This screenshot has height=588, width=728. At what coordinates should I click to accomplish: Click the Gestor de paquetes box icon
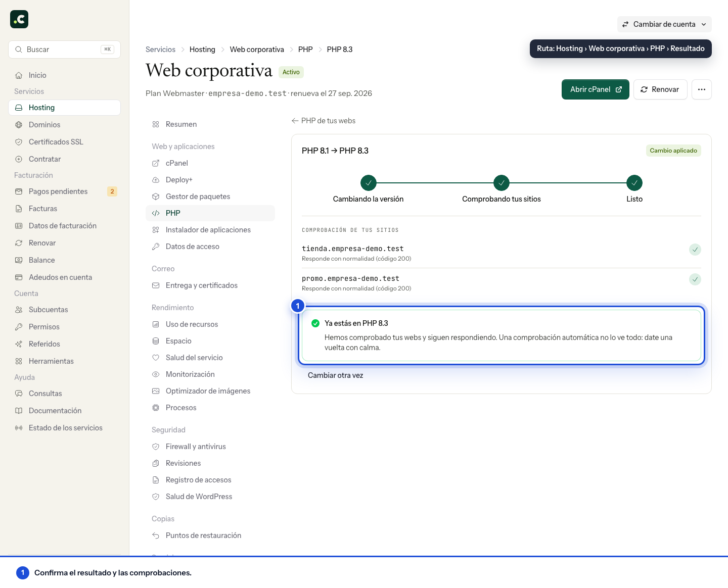click(x=156, y=197)
